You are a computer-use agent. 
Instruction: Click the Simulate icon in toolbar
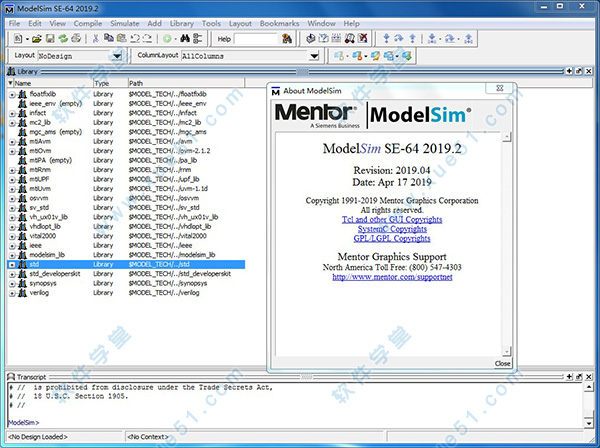coord(336,38)
